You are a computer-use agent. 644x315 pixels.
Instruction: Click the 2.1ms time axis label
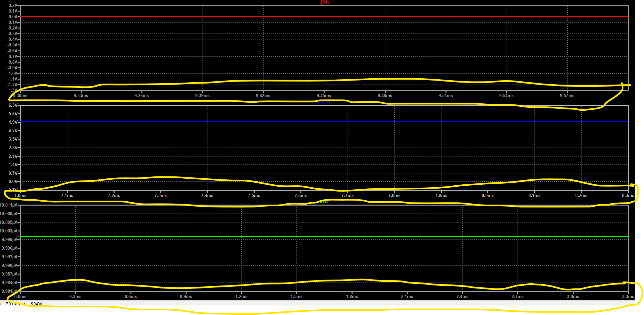pyautogui.click(x=407, y=296)
